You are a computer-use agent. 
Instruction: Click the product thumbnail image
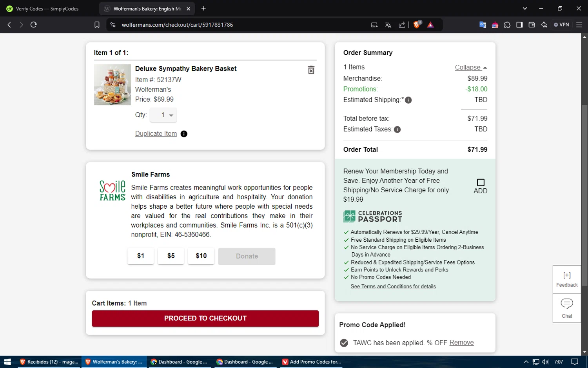pos(113,85)
